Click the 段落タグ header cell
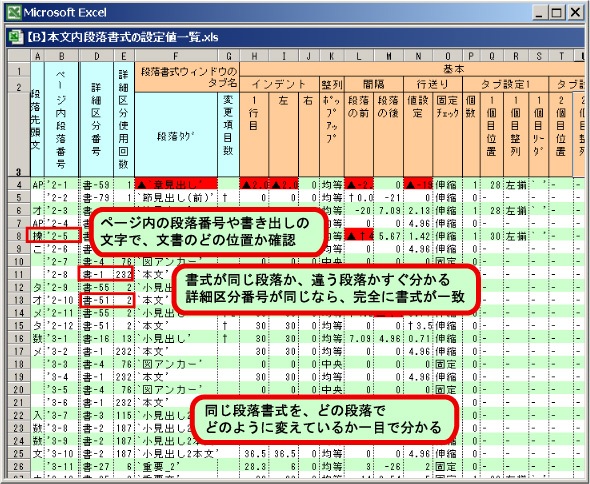590x484 pixels. (176, 135)
